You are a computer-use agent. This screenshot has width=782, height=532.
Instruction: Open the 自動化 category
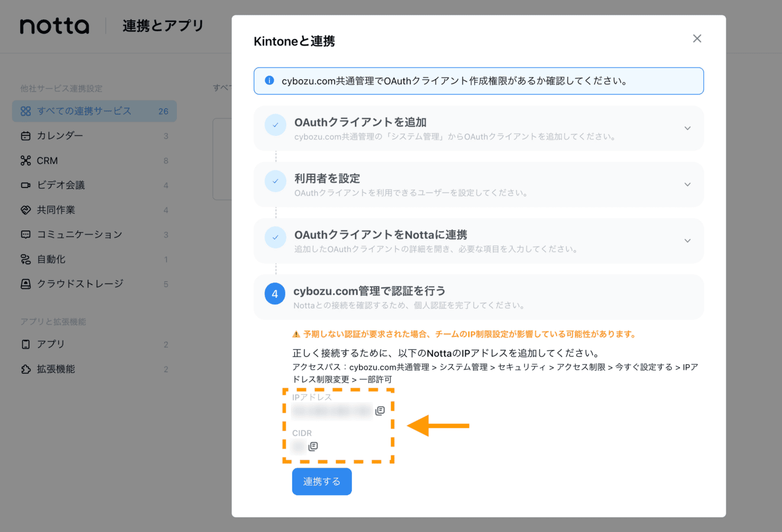94,259
